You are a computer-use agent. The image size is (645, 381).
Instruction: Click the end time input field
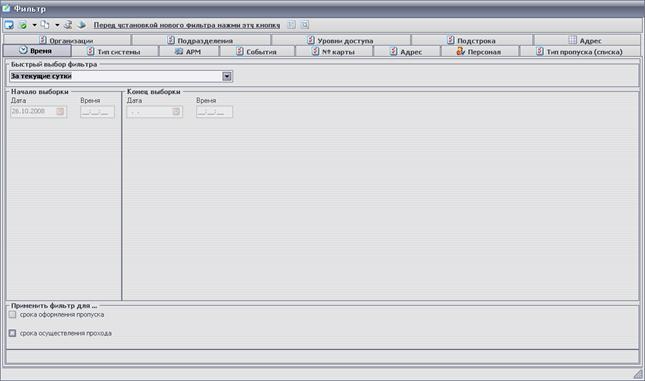click(x=214, y=112)
